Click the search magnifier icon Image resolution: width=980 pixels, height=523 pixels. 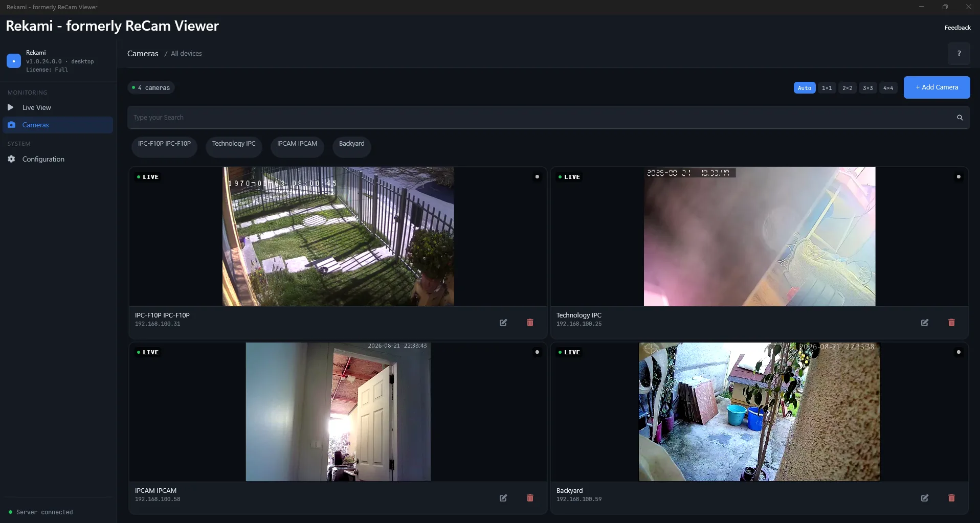[960, 118]
